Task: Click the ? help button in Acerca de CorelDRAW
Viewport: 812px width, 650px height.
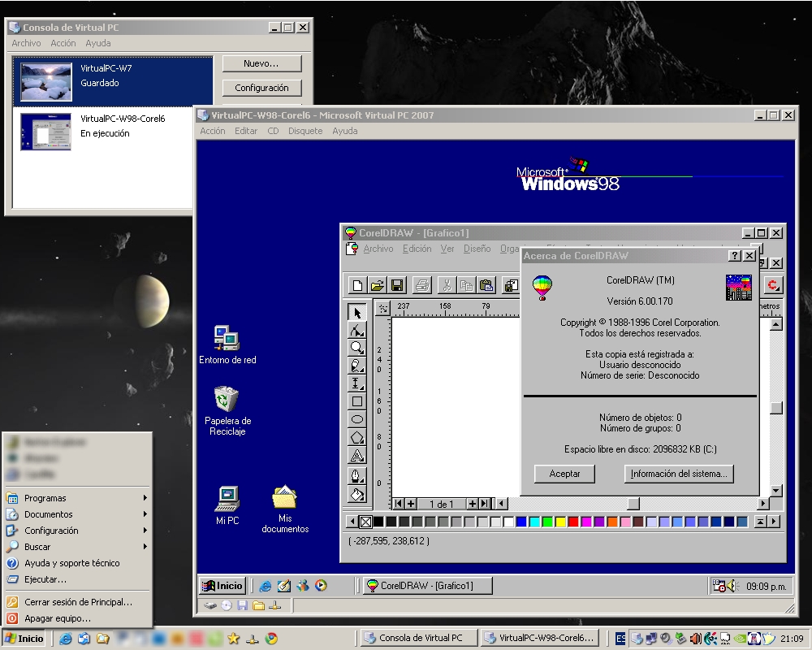Action: pyautogui.click(x=734, y=256)
